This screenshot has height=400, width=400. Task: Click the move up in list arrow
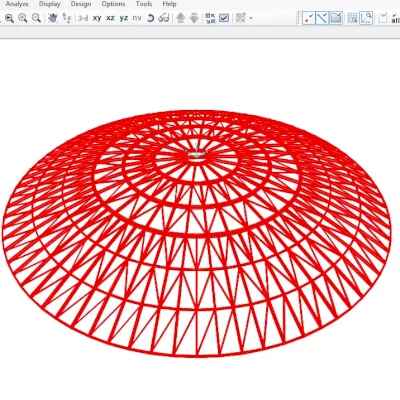181,18
